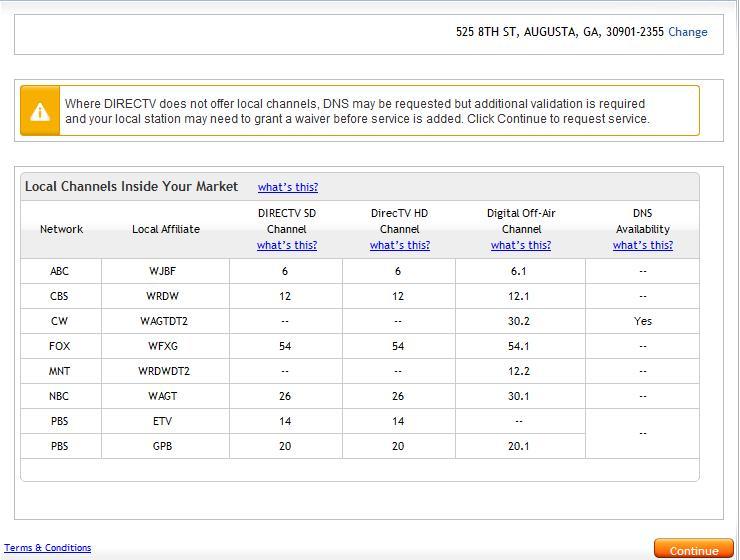Viewport: 740px width, 560px height.
Task: Click the WRDWDT2 affiliate cell
Action: pyautogui.click(x=165, y=371)
